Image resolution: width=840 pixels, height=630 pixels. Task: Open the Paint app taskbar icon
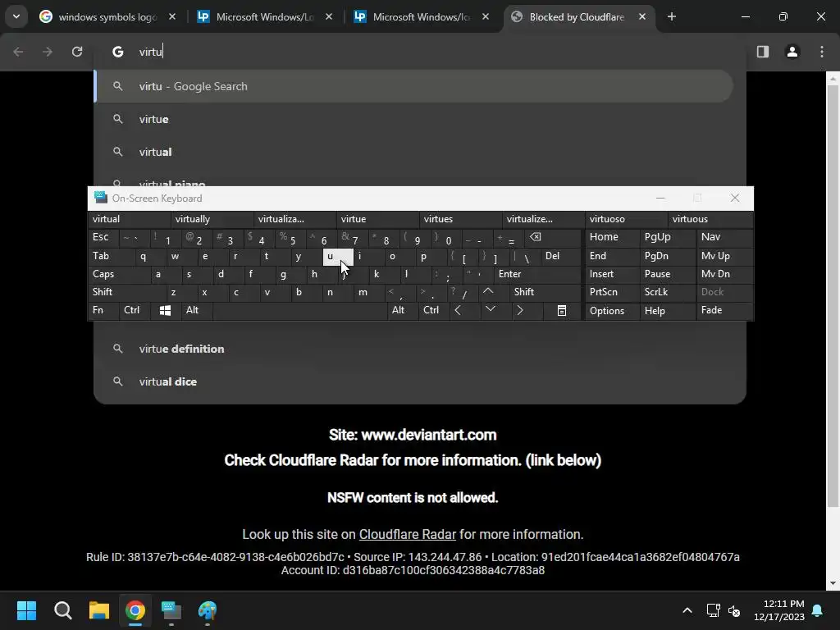[208, 610]
